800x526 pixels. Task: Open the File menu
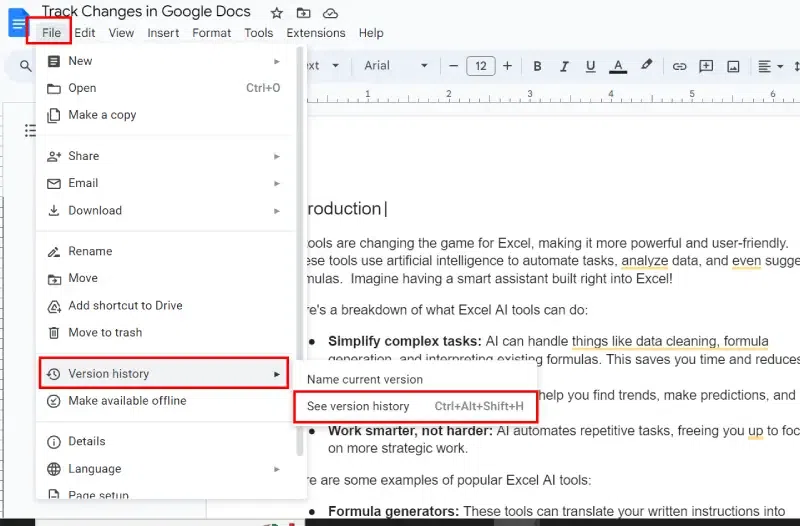[51, 33]
